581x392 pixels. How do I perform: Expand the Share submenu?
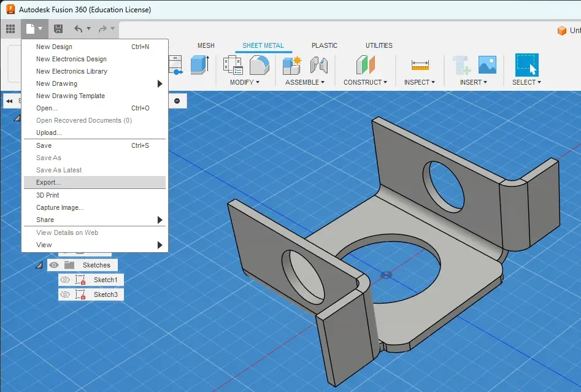click(x=44, y=220)
